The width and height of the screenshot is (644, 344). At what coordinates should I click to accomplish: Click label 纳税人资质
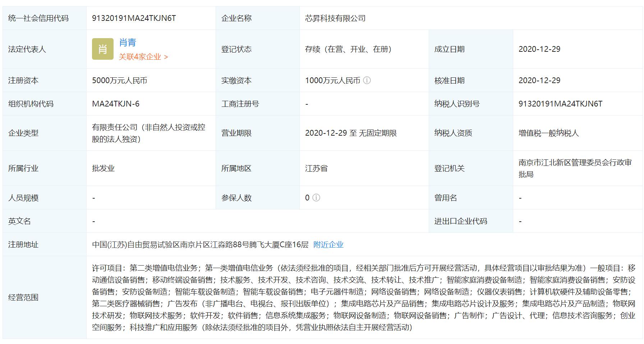(x=453, y=133)
